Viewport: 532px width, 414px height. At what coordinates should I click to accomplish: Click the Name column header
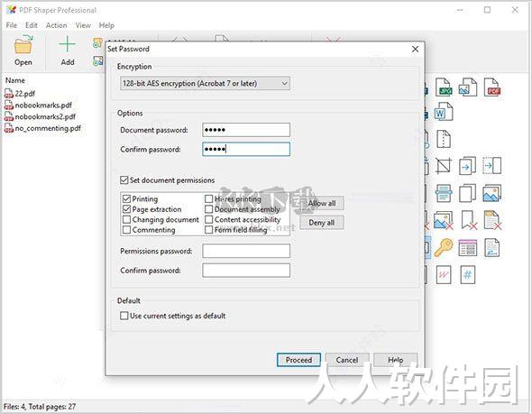click(x=15, y=80)
